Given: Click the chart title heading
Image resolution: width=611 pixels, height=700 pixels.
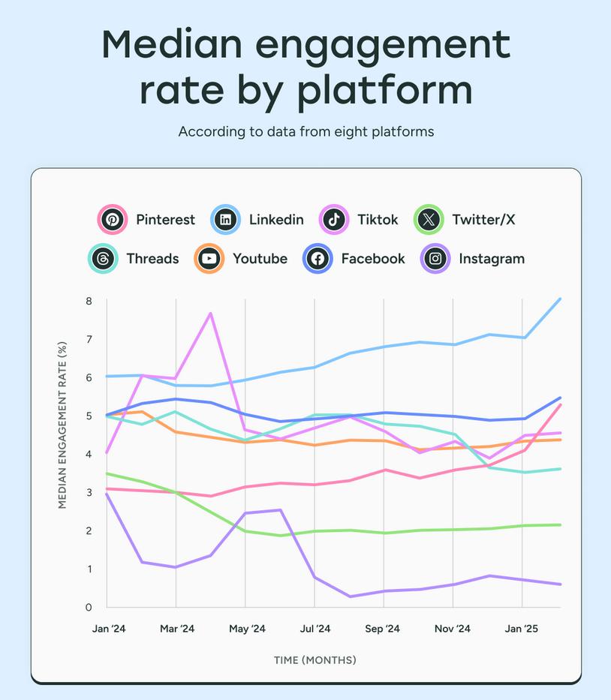Looking at the screenshot, I should (x=305, y=68).
